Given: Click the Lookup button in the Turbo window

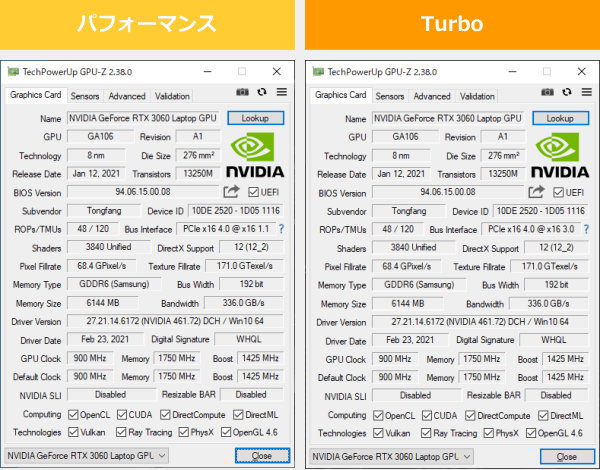Looking at the screenshot, I should 561,118.
